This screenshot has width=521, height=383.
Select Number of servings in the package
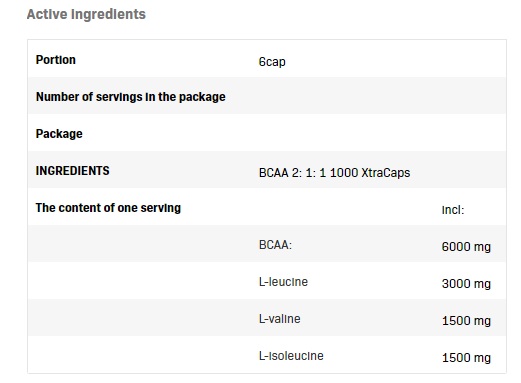click(x=131, y=97)
